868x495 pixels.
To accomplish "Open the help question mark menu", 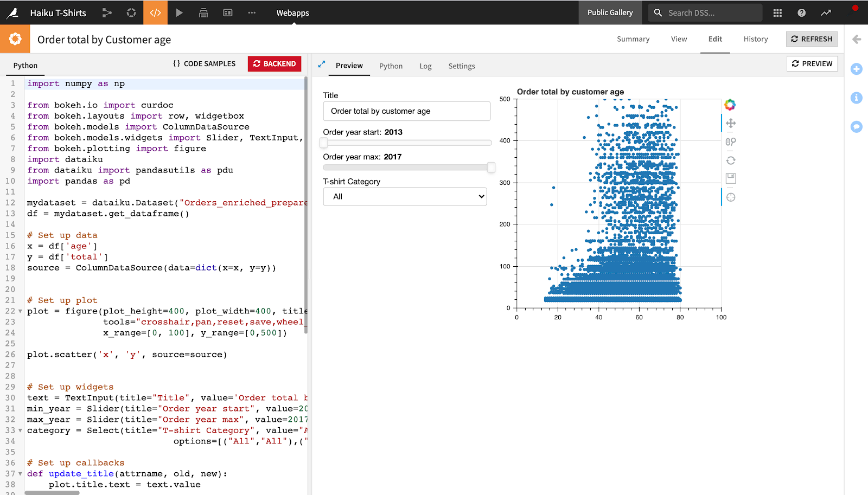I will pos(801,12).
